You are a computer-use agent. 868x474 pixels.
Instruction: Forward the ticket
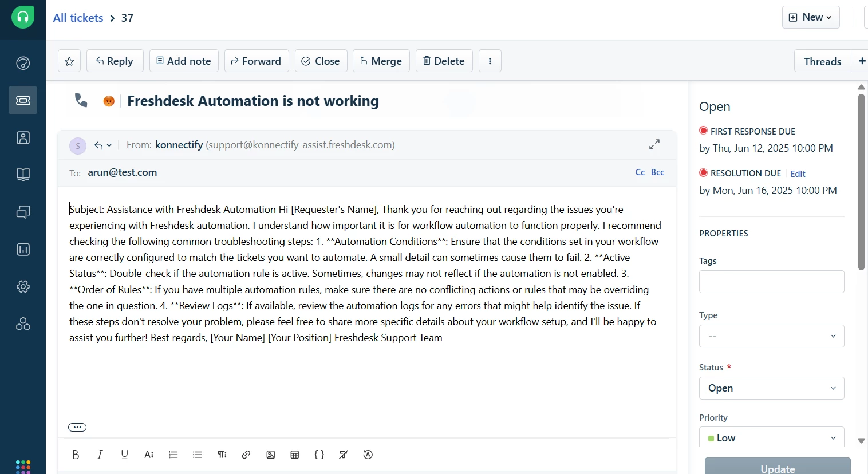click(x=257, y=61)
